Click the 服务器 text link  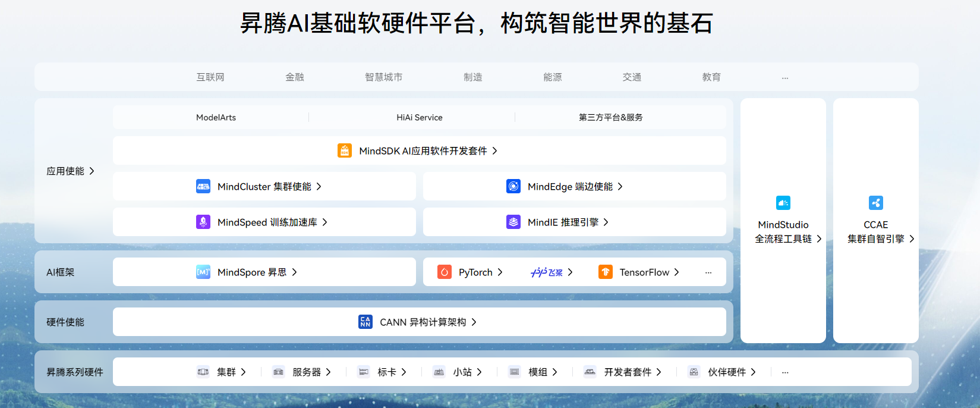pos(307,372)
